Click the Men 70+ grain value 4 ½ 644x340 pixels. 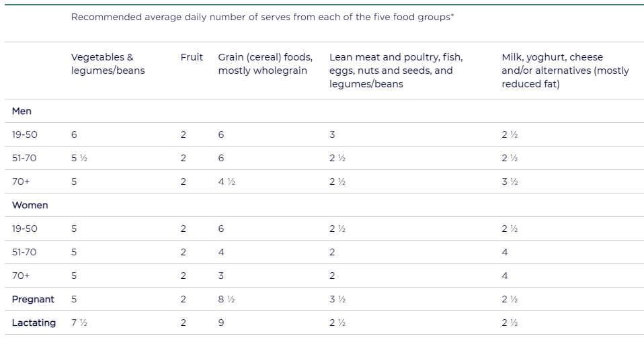tap(227, 181)
